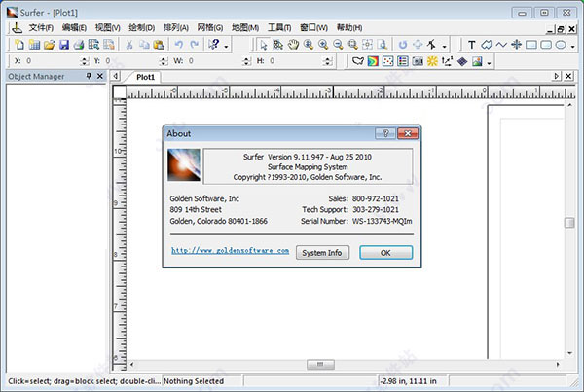Create a new Wireframe map
The width and height of the screenshot is (584, 392).
[x=462, y=61]
